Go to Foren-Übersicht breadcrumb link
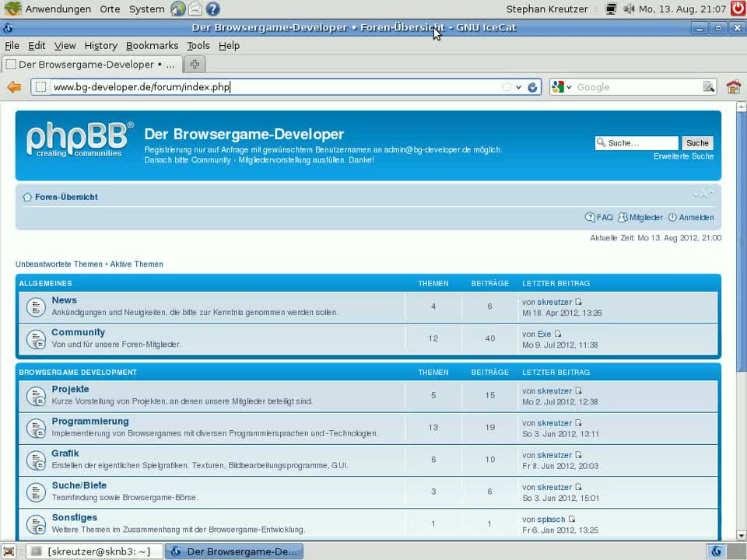 click(66, 197)
